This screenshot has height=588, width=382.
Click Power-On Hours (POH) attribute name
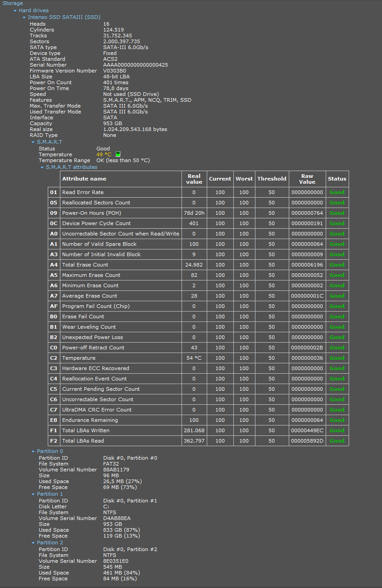(91, 213)
